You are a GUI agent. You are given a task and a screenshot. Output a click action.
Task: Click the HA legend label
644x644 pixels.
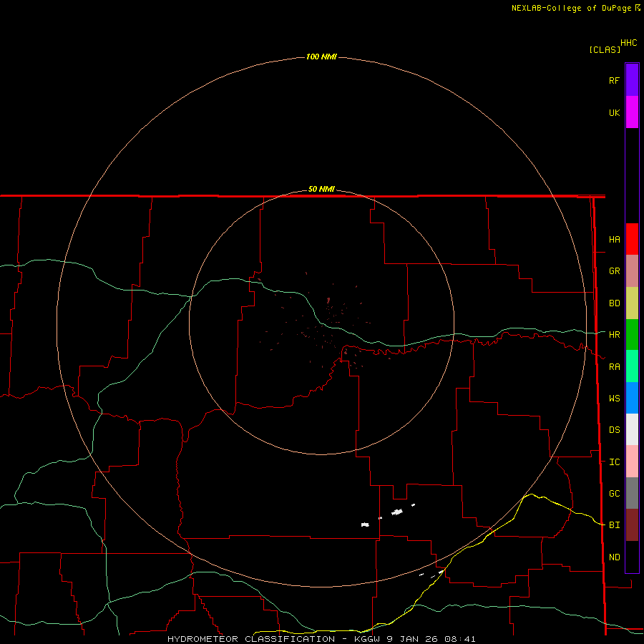point(614,240)
